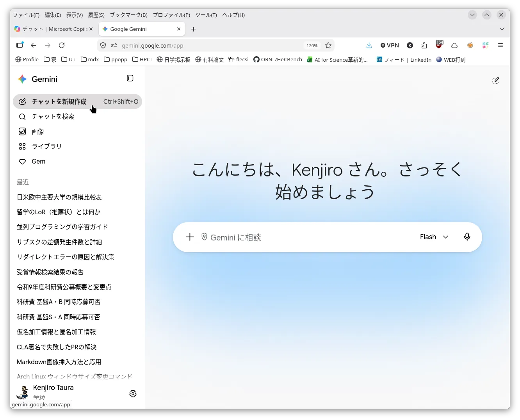Open the ファイル(F) menu
This screenshot has width=520, height=420.
[26, 15]
